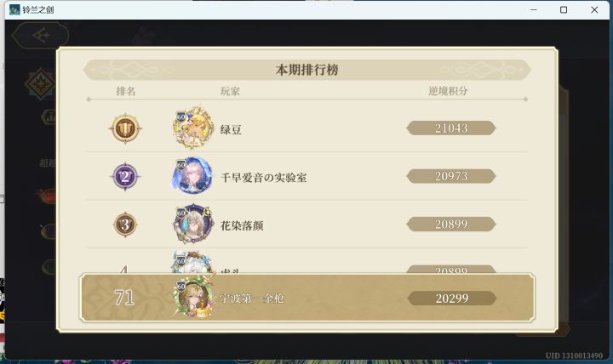613x364 pixels.
Task: Select player name 绿豆
Action: tap(231, 129)
